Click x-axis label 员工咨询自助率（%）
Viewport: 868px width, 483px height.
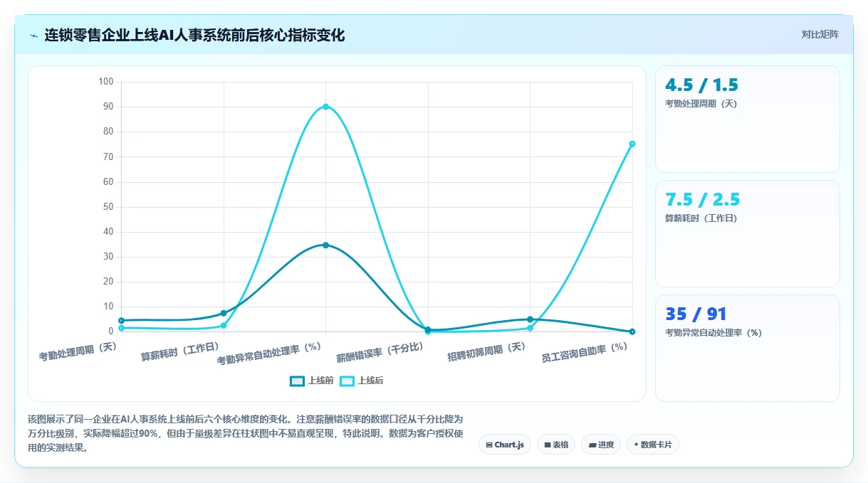click(585, 351)
